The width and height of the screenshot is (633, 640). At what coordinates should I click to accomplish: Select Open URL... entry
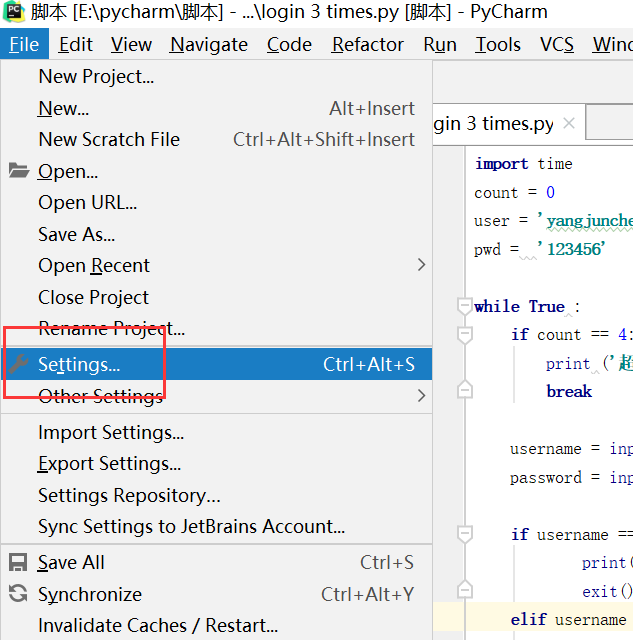[x=216, y=202]
